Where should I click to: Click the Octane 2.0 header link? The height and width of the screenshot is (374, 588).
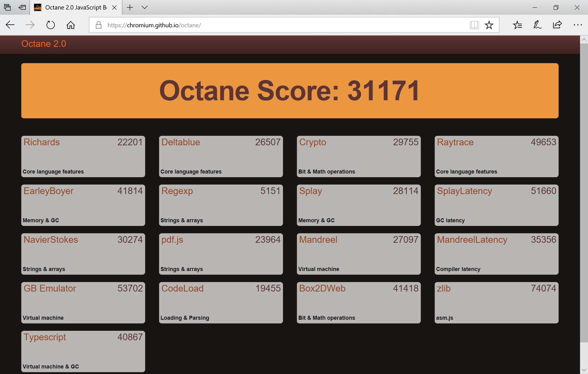[x=44, y=44]
